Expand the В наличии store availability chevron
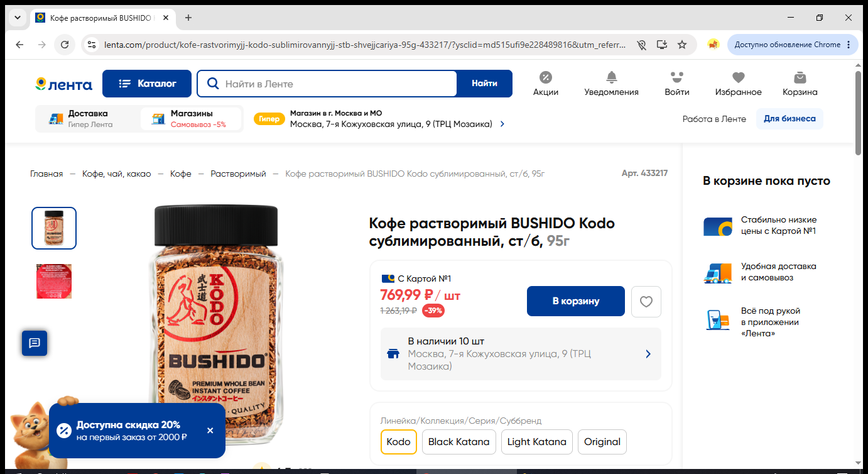This screenshot has height=474, width=868. pyautogui.click(x=648, y=354)
